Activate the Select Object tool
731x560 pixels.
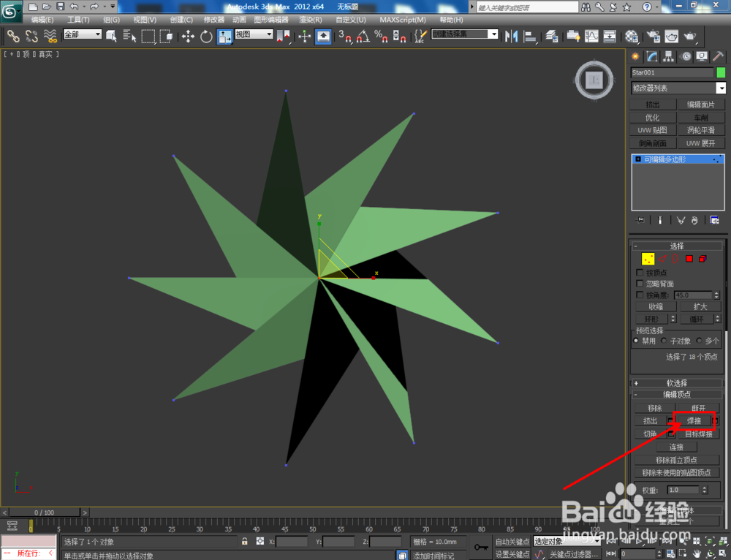pos(111,36)
